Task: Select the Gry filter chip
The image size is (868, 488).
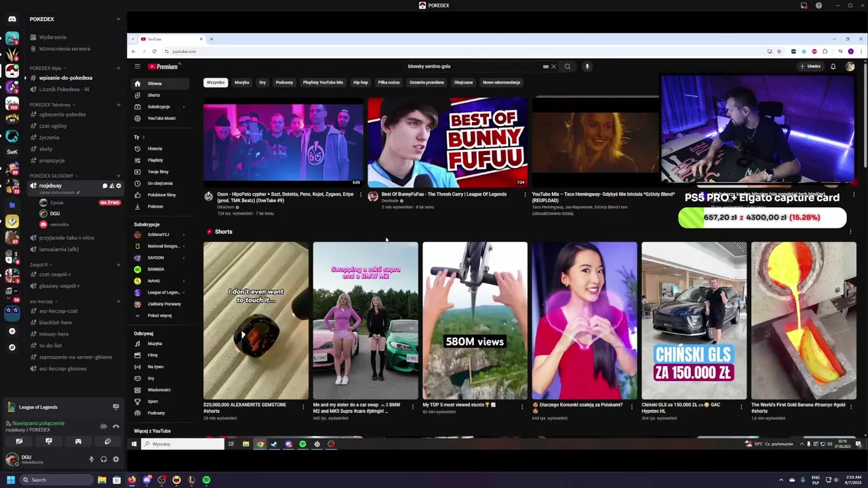Action: [x=262, y=82]
